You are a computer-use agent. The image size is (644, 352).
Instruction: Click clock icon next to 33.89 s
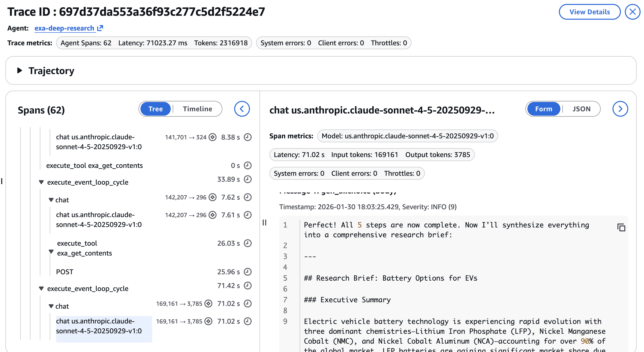(x=247, y=179)
